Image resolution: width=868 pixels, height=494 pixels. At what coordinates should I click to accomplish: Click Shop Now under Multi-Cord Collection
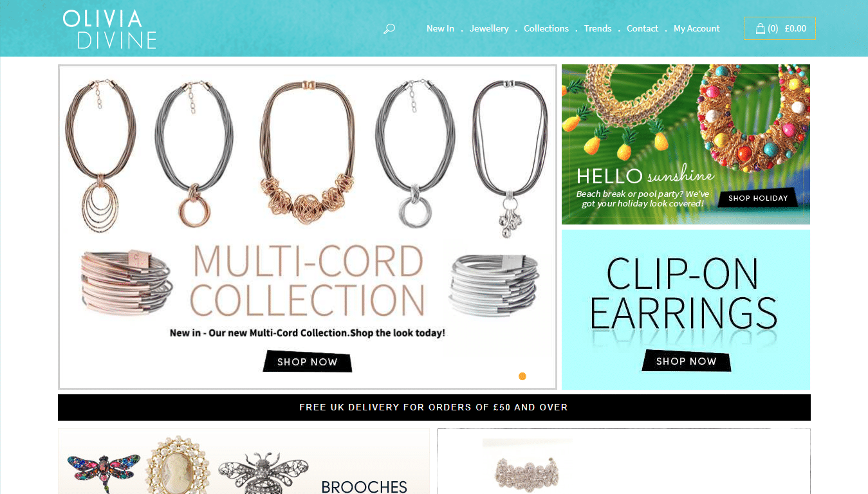308,361
